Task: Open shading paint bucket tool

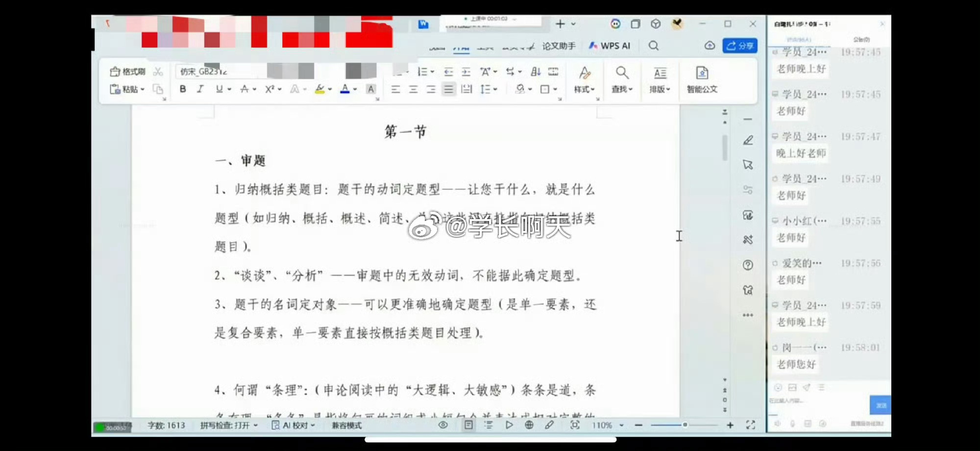Action: click(x=520, y=89)
